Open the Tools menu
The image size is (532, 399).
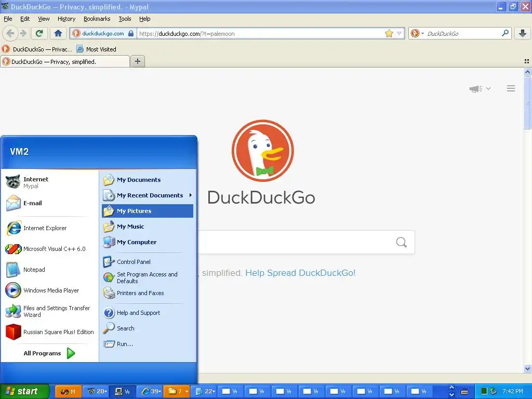(x=125, y=19)
